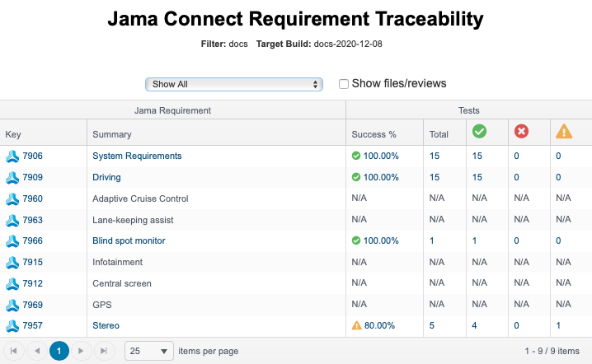The height and width of the screenshot is (364, 592).
Task: Select page 1 in the pager
Action: coord(59,351)
